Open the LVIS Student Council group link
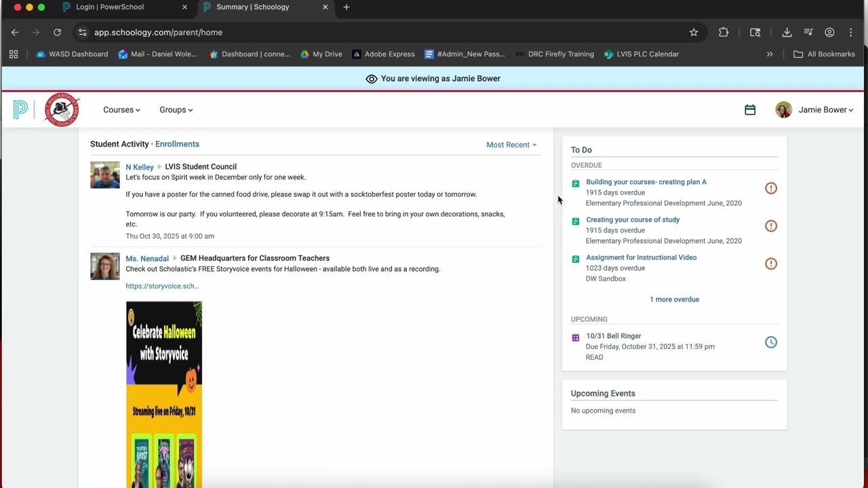The image size is (868, 488). 201,167
